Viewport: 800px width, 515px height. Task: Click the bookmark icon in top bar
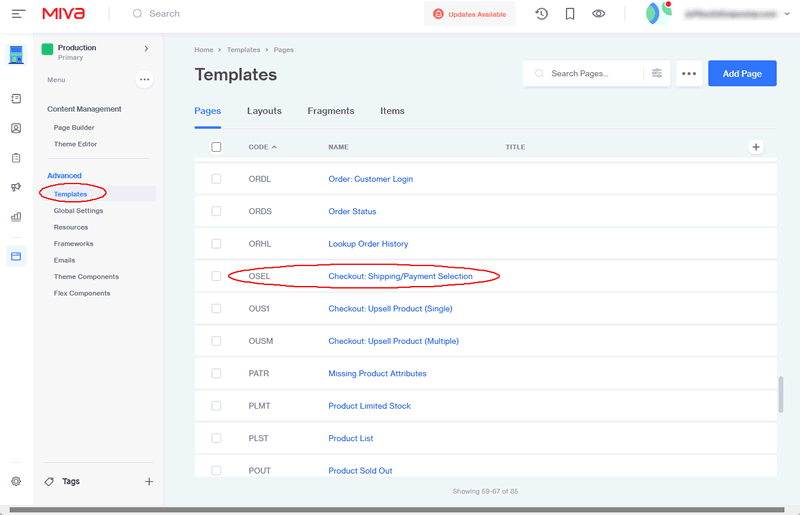click(570, 14)
